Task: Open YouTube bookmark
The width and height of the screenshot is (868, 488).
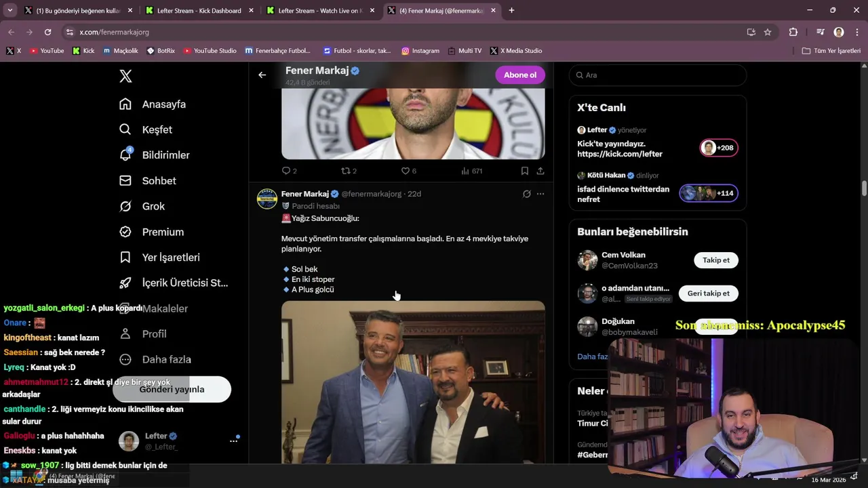Action: (47, 51)
